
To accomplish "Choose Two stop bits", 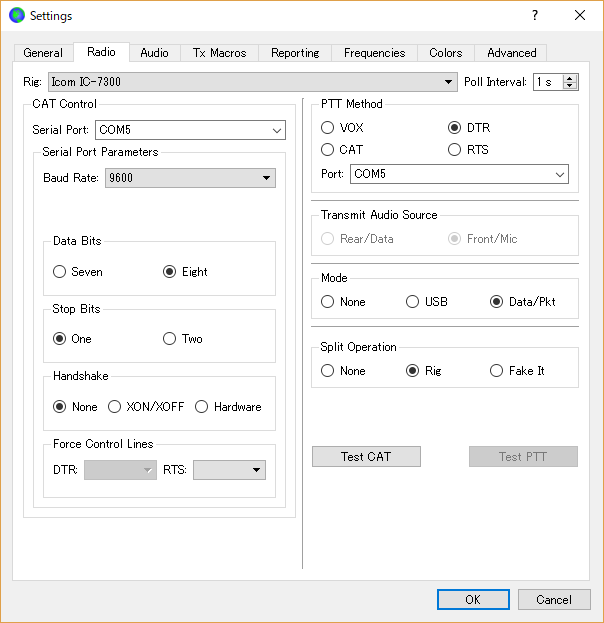I will pyautogui.click(x=183, y=339).
